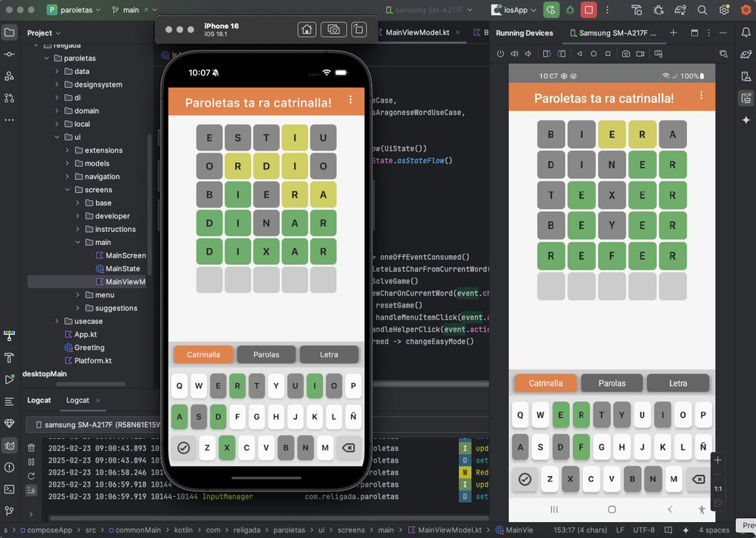Open the Terminal tool window icon
The height and width of the screenshot is (538, 756).
click(x=9, y=489)
